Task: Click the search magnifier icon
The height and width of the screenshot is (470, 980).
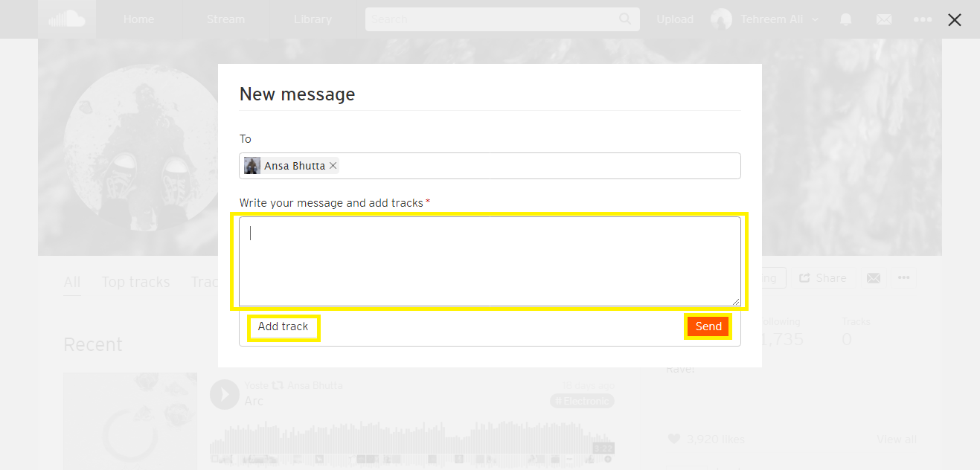Action: 625,19
